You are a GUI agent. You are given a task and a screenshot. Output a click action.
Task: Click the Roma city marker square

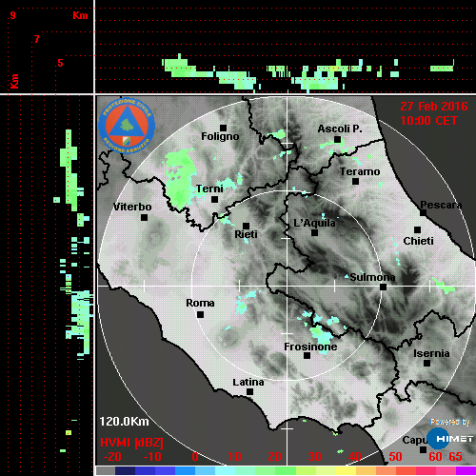pyautogui.click(x=200, y=315)
